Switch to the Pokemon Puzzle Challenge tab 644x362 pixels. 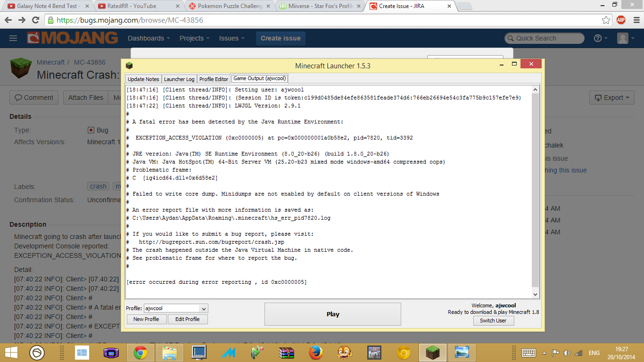coord(230,6)
